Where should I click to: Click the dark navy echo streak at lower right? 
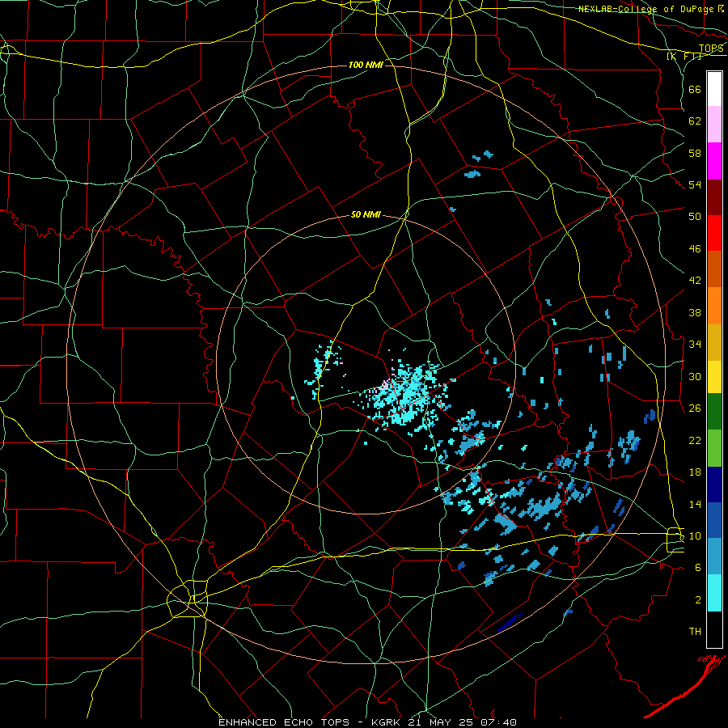(510, 622)
